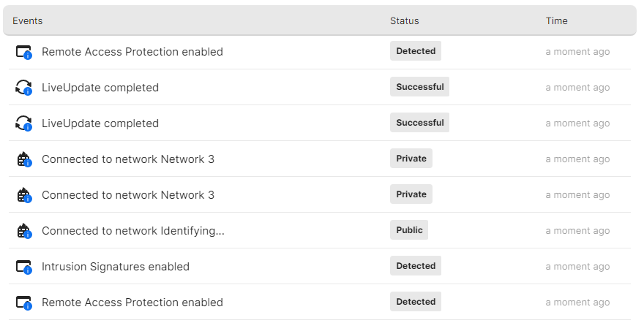Image resolution: width=644 pixels, height=323 pixels.
Task: Click the timestamp of the Intrusion Signatures event
Action: tap(577, 267)
